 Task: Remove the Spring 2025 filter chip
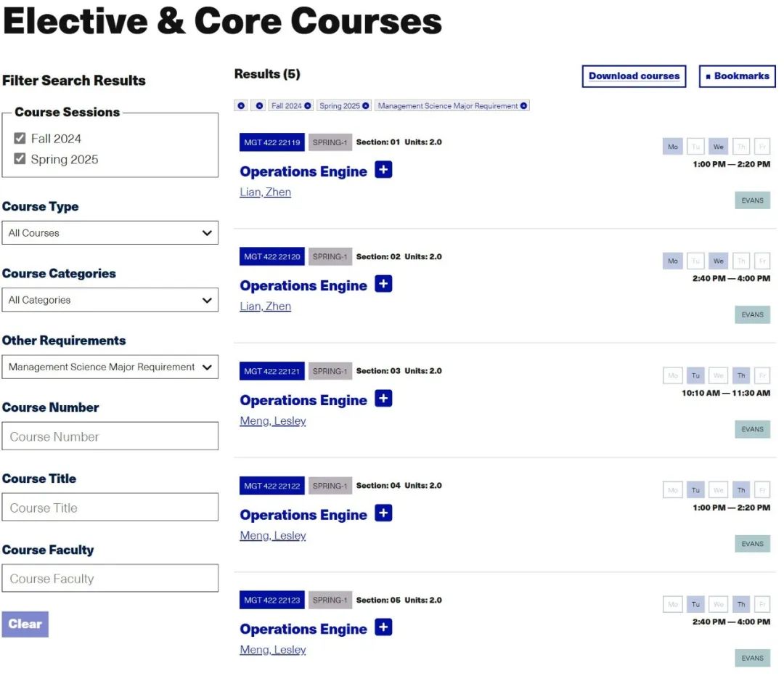[x=365, y=106]
